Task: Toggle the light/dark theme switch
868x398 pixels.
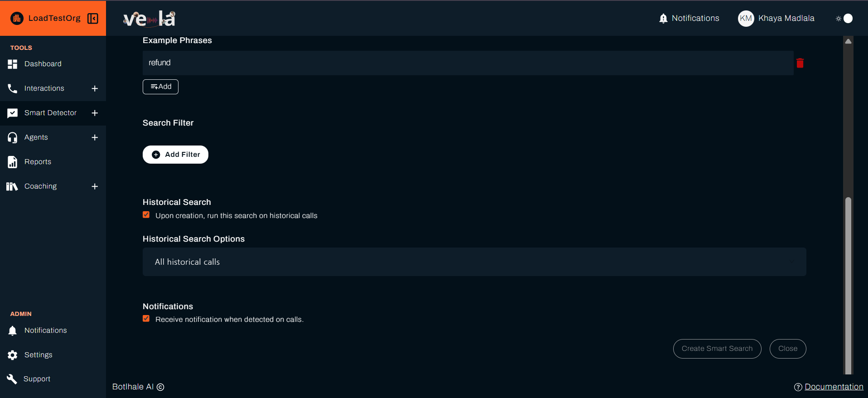Action: pos(845,19)
